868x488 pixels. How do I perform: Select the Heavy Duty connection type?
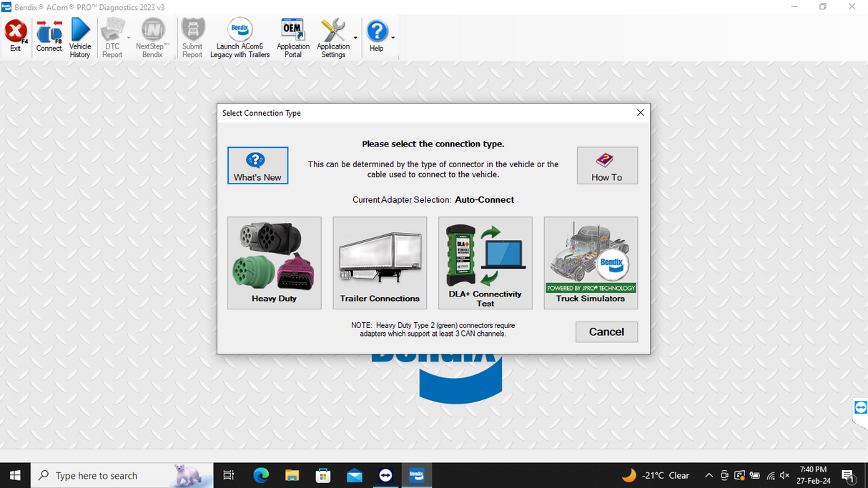[274, 263]
